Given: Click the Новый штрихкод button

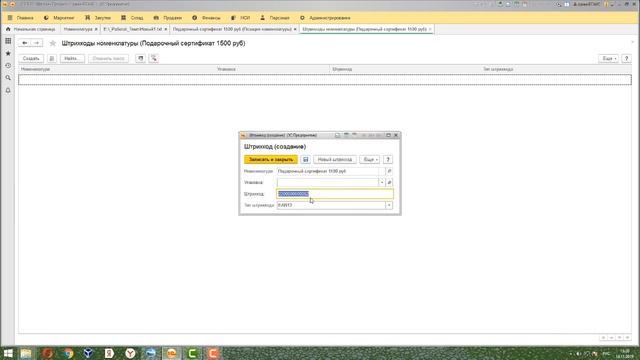Looking at the screenshot, I should (335, 160).
